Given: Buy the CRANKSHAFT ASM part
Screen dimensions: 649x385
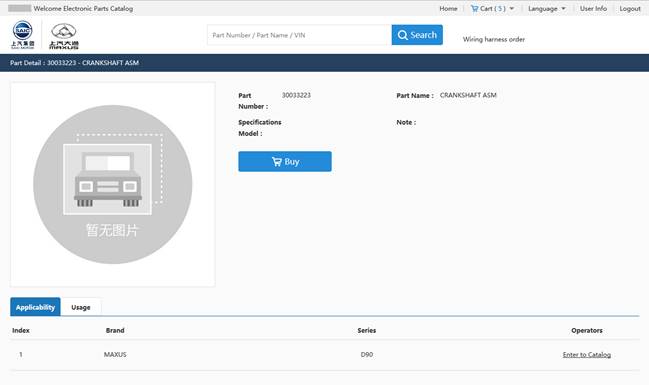Looking at the screenshot, I should [x=285, y=161].
